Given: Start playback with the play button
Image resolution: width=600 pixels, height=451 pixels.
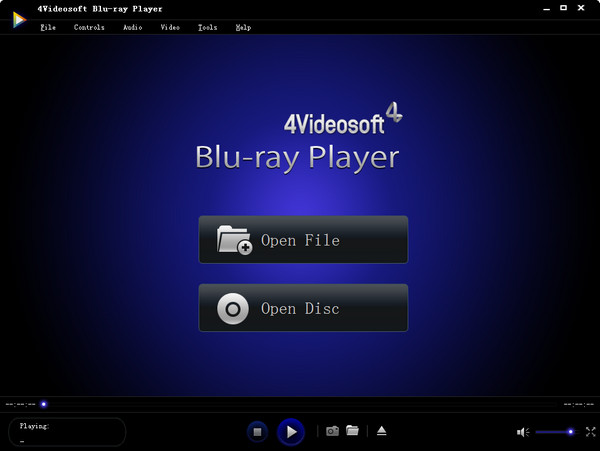Looking at the screenshot, I should point(291,432).
